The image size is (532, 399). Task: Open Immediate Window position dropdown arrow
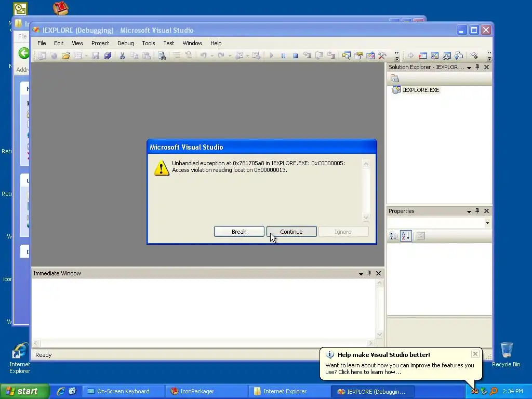[361, 274]
